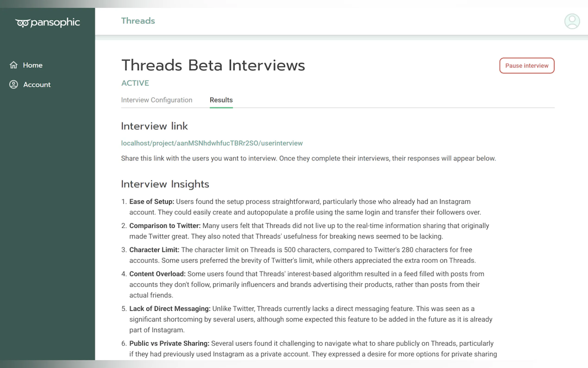Screen dimensions: 588x368
Task: Click the ACTIVE status label
Action: 135,83
